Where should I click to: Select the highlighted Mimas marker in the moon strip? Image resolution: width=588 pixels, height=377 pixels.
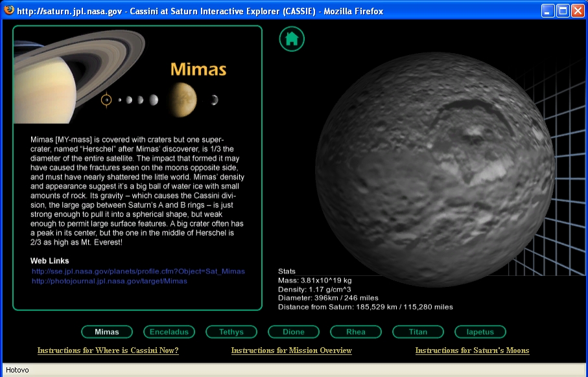click(106, 100)
